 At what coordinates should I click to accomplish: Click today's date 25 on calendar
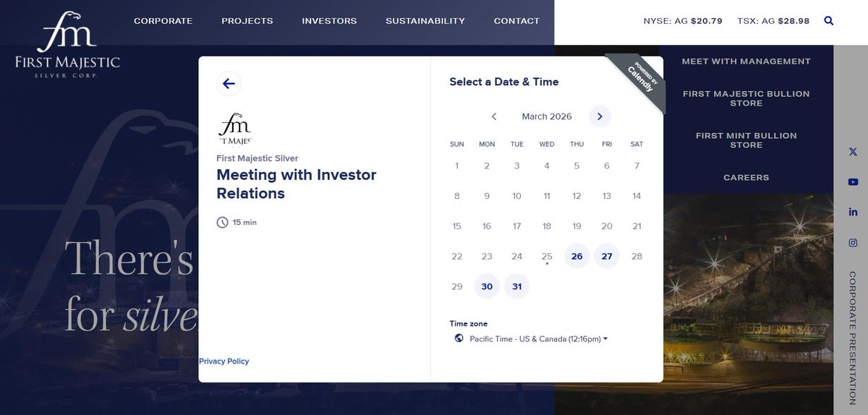547,256
